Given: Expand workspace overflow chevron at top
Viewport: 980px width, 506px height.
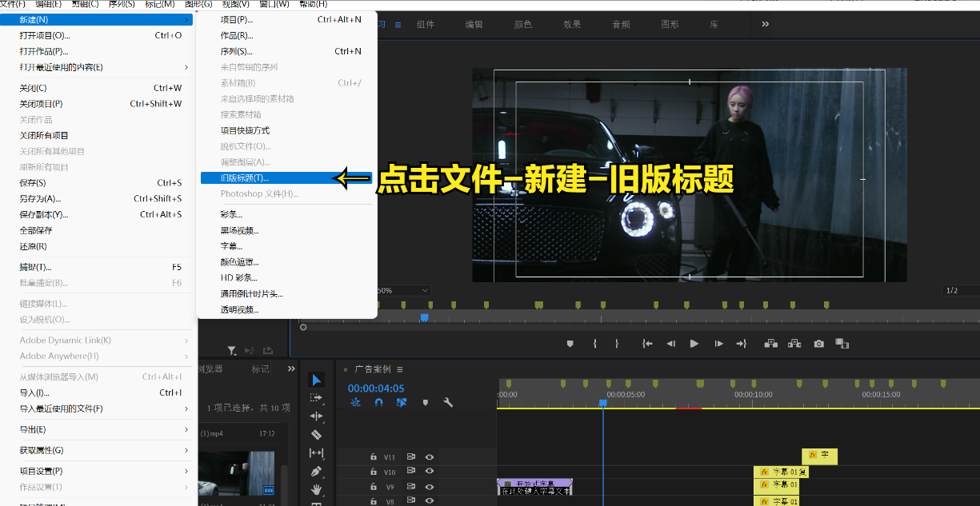Looking at the screenshot, I should (x=765, y=24).
